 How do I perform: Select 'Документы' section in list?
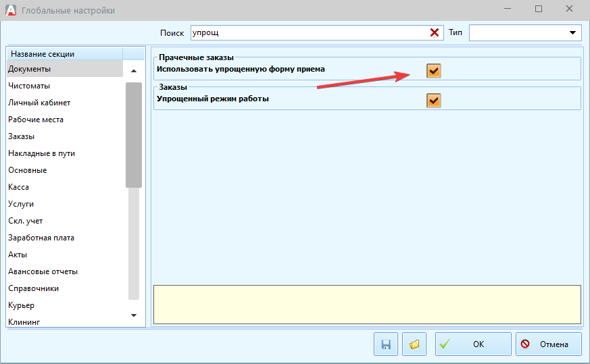(29, 69)
